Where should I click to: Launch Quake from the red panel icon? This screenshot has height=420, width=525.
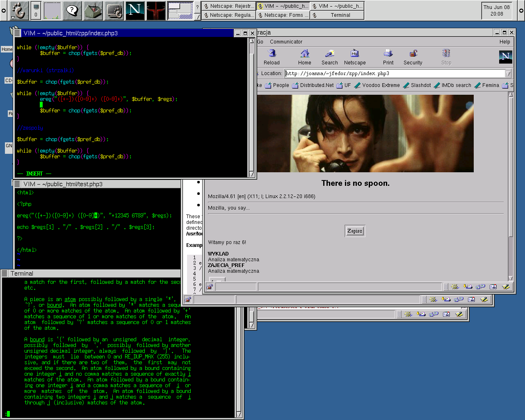pyautogui.click(x=156, y=11)
